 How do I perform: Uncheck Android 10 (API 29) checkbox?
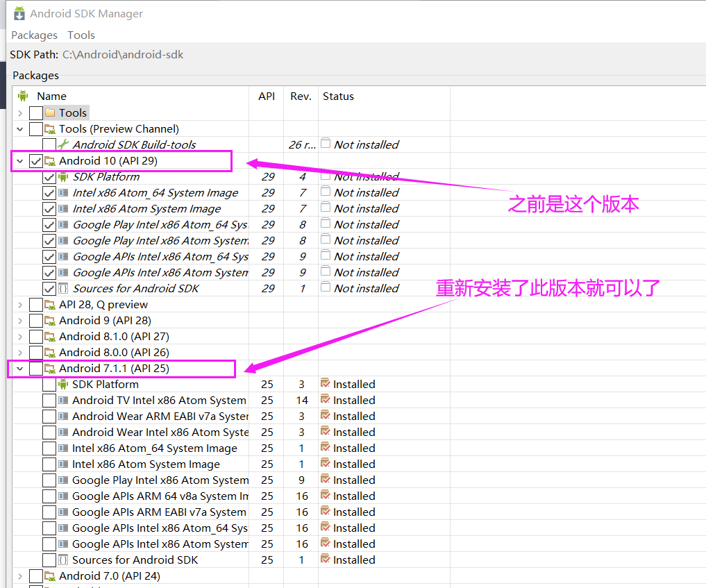point(36,161)
